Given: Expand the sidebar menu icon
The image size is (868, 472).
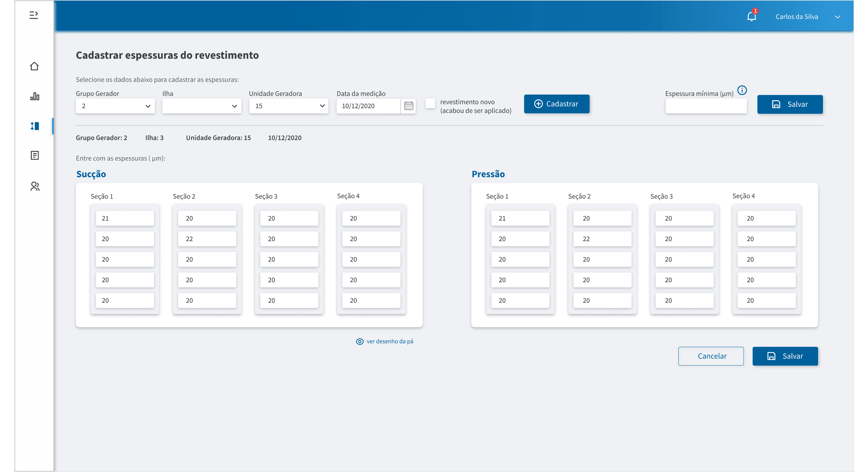Looking at the screenshot, I should coord(34,15).
